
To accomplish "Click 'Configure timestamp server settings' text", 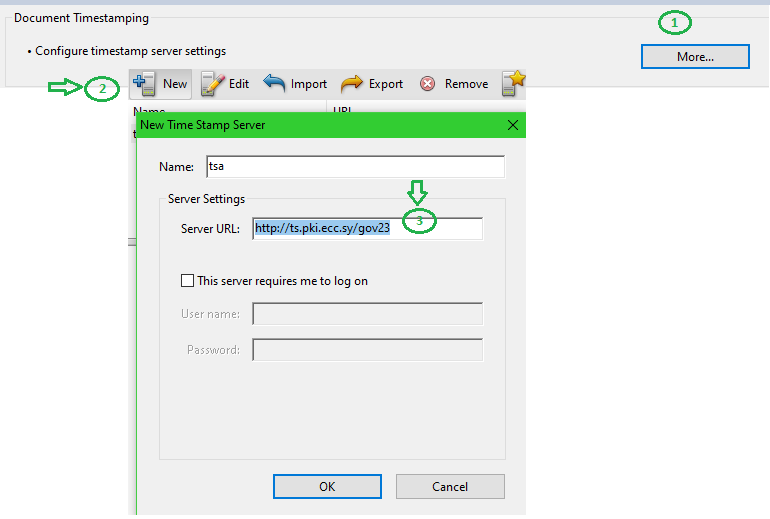I will pyautogui.click(x=131, y=51).
